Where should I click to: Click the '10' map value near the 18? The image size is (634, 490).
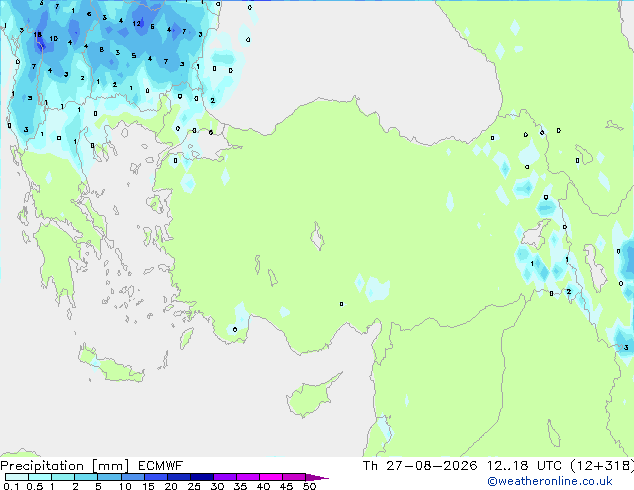tap(53, 39)
